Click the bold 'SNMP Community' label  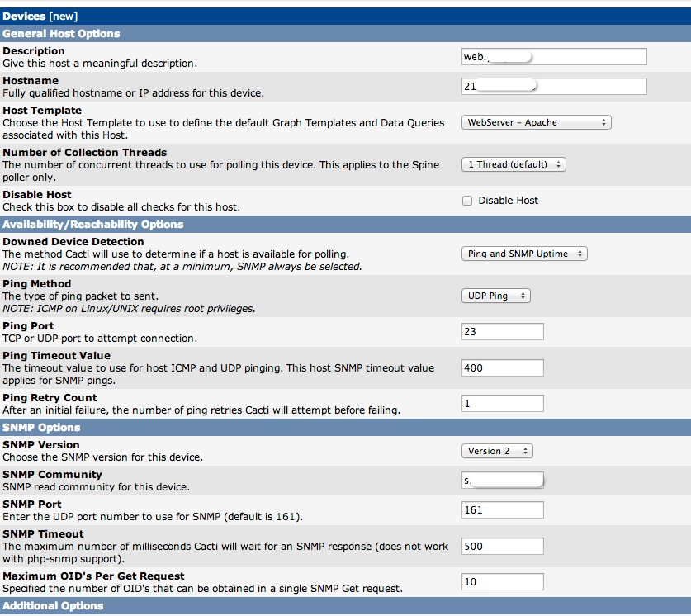[x=52, y=475]
